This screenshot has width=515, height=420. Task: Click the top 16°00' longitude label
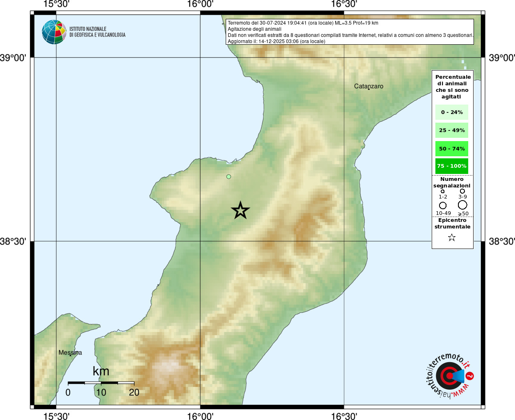[x=200, y=4]
